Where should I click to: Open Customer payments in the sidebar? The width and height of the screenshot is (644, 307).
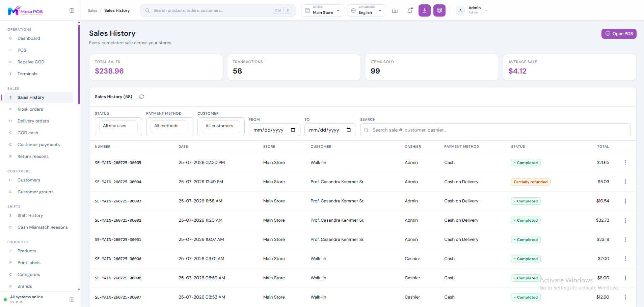pyautogui.click(x=38, y=145)
